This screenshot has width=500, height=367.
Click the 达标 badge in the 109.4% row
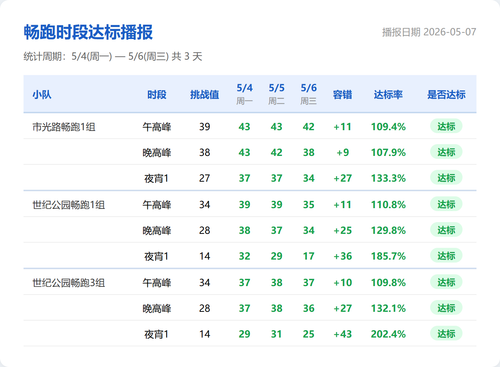click(x=446, y=126)
